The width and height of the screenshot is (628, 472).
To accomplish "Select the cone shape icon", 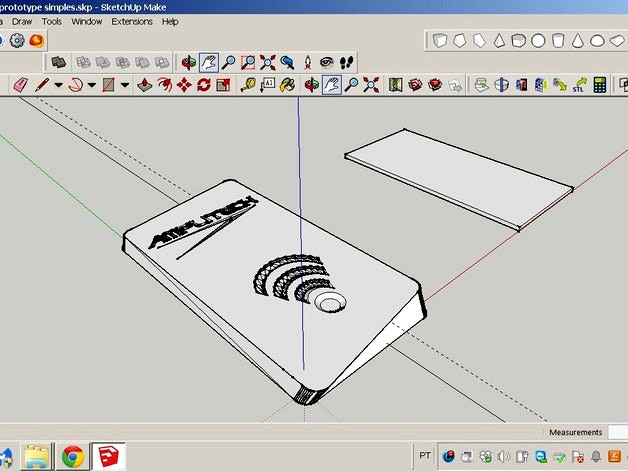I will [x=577, y=40].
